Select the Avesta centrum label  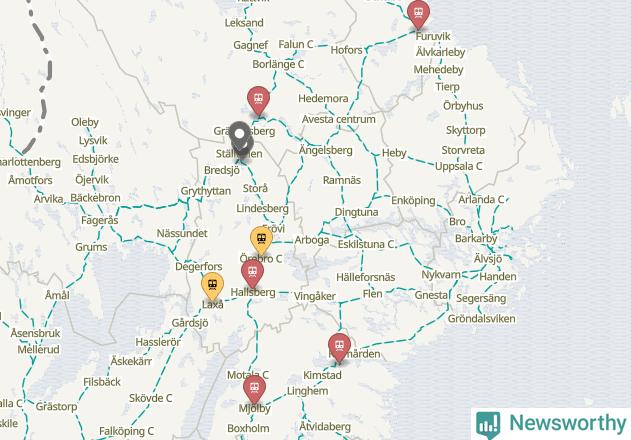(x=338, y=119)
